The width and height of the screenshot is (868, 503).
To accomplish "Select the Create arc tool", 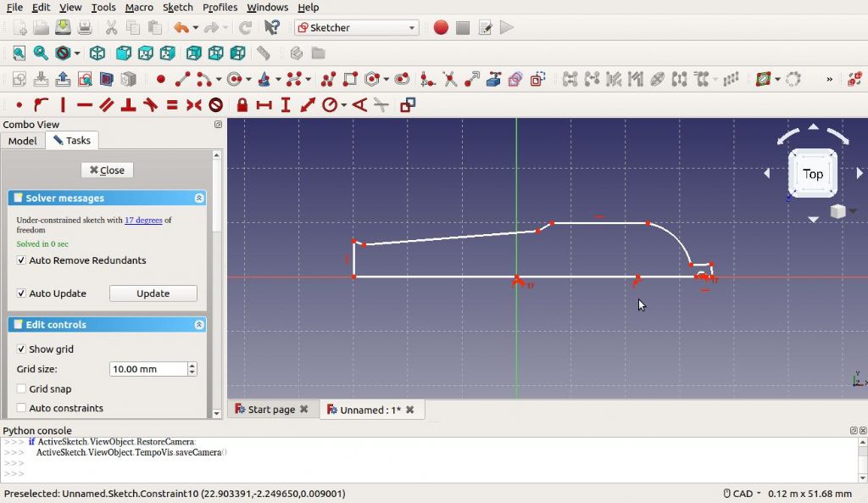I will coord(203,79).
